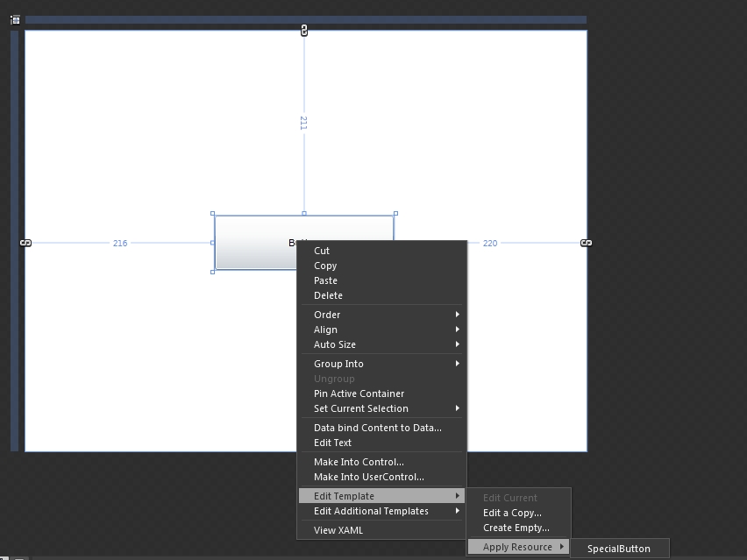Select View XAML menu entry
Screen dimensions: 747x560
(338, 530)
